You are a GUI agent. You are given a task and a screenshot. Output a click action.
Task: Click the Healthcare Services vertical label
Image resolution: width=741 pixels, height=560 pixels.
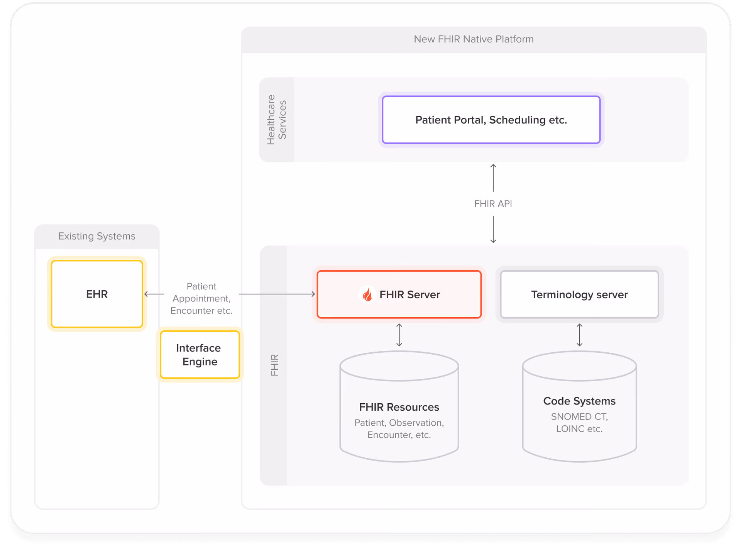click(276, 120)
